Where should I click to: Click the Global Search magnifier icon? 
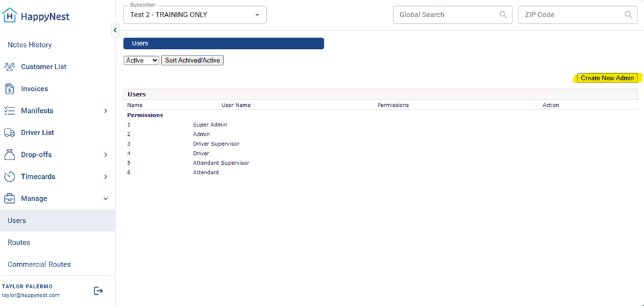(x=503, y=15)
